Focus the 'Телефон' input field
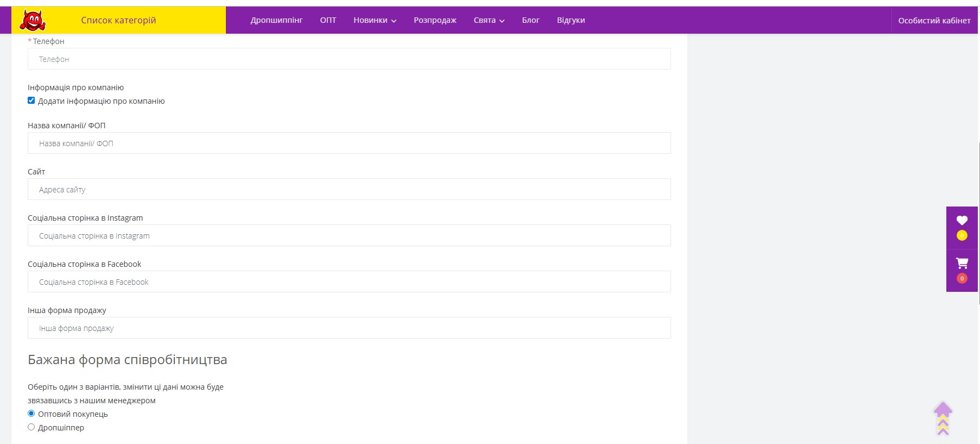Image resolution: width=980 pixels, height=444 pixels. (349, 59)
